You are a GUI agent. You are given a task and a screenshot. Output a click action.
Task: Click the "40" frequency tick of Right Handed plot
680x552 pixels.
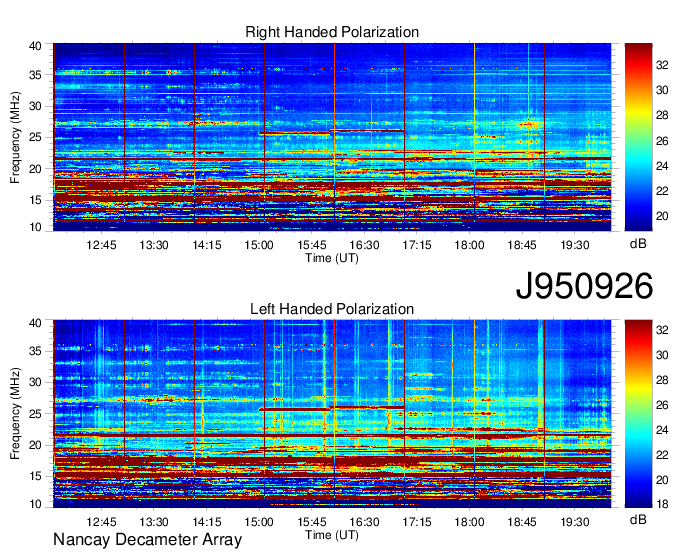36,46
